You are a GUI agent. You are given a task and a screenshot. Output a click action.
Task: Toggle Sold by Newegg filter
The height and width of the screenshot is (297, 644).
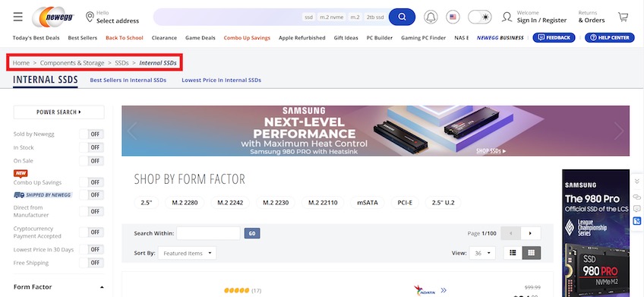[x=92, y=134]
